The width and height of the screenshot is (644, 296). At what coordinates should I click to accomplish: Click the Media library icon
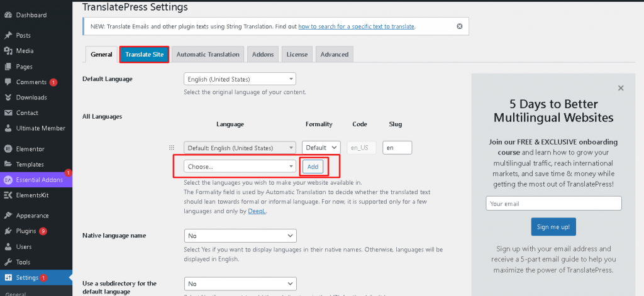click(x=8, y=51)
